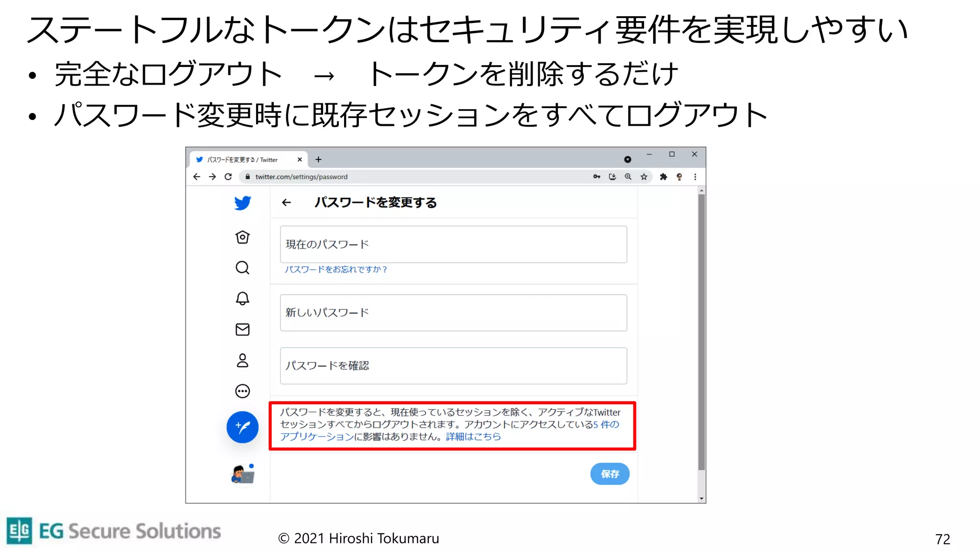Open Profile person icon in sidebar

point(243,360)
